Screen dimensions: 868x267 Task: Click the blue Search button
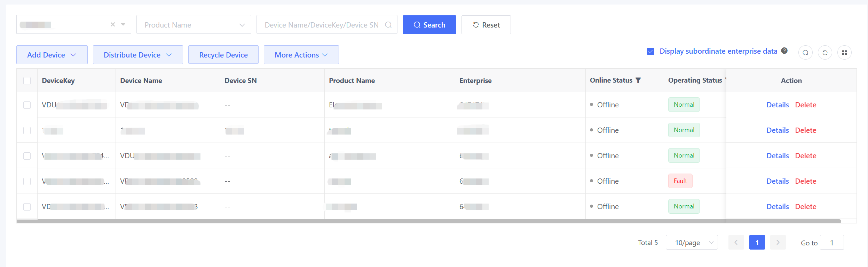(x=429, y=25)
